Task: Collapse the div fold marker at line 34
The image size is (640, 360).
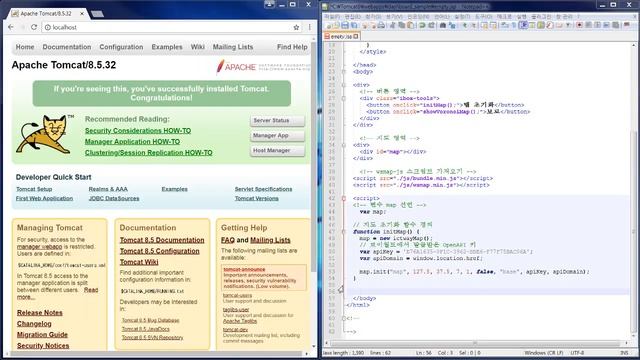Action: (344, 145)
